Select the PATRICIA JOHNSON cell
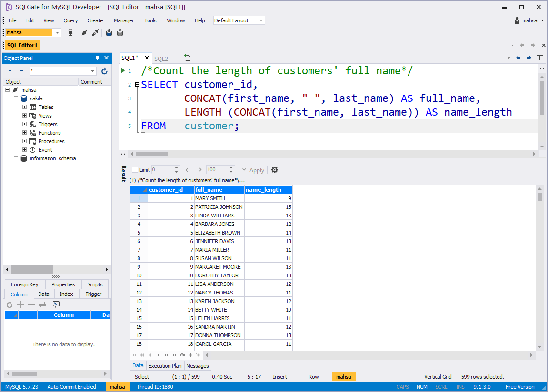The height and width of the screenshot is (392, 548). [x=219, y=207]
